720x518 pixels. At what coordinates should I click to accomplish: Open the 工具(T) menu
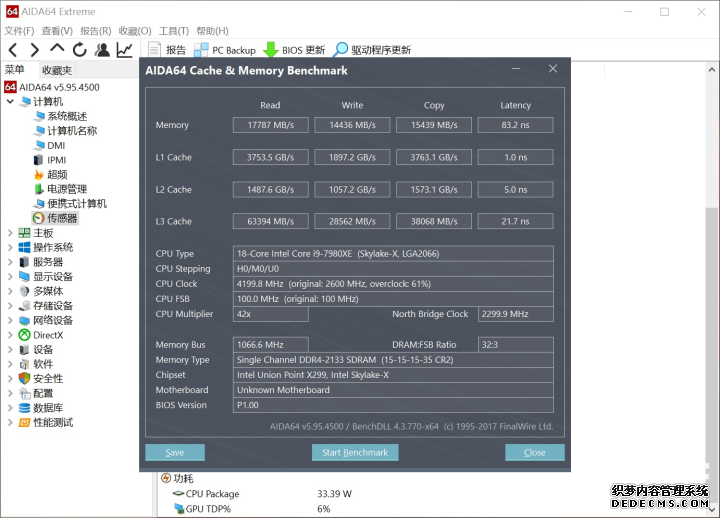coord(174,31)
